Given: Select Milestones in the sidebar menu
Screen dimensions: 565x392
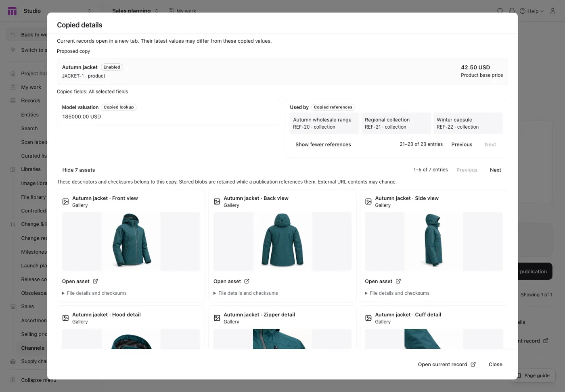Looking at the screenshot, I should (34, 252).
